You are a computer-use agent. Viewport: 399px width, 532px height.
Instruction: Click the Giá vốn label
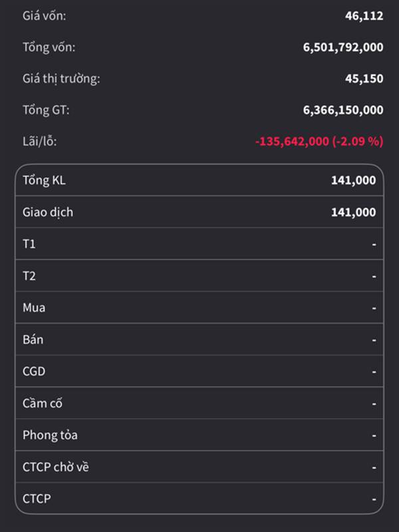click(x=45, y=16)
